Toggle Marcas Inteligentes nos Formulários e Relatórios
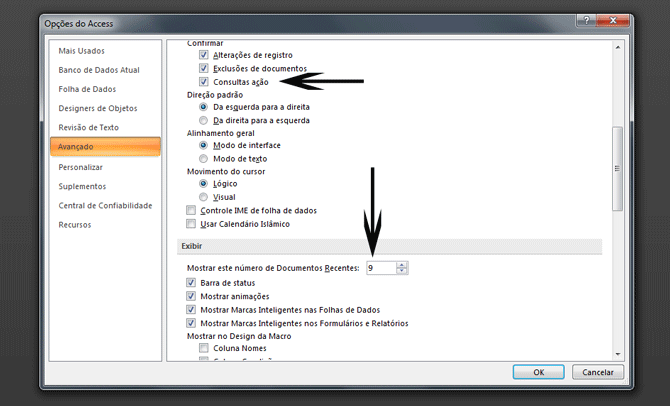 [191, 323]
